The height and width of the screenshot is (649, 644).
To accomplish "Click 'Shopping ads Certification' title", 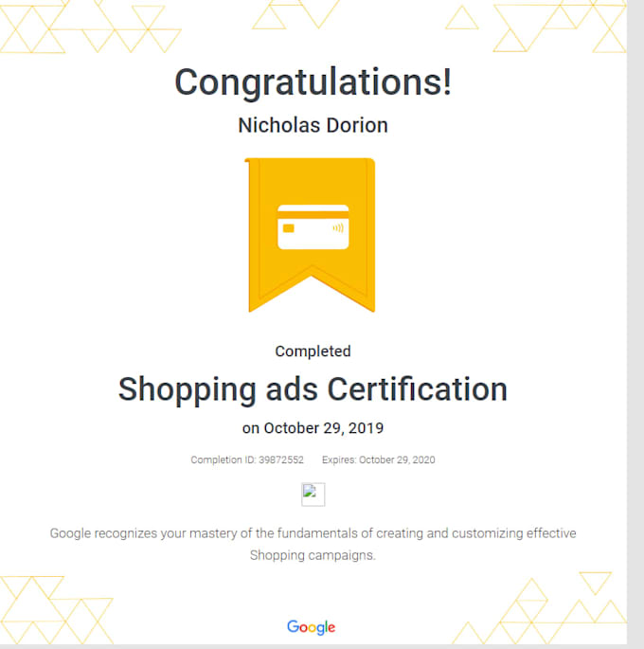I will (x=313, y=390).
